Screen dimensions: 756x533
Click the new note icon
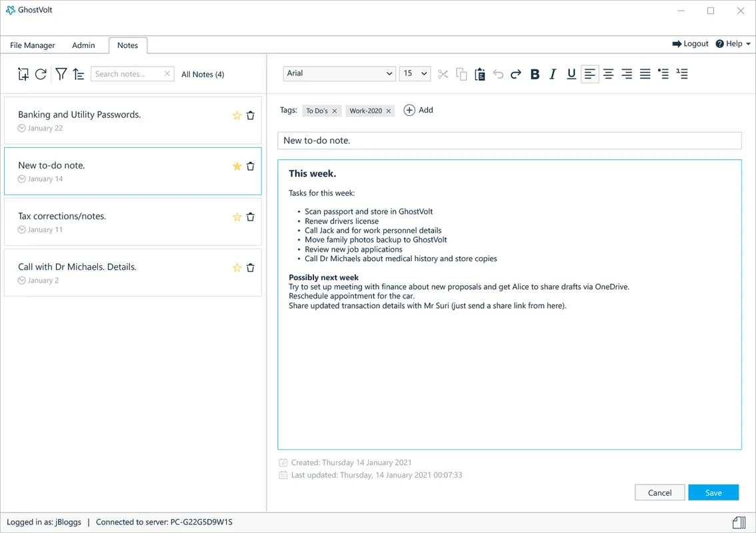(x=23, y=74)
